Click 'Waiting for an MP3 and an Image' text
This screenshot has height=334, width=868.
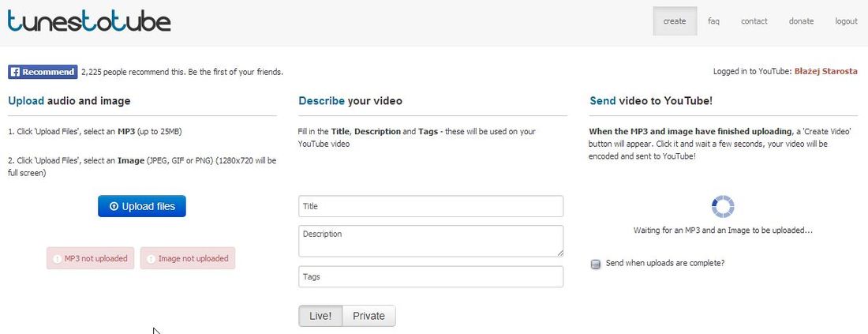pos(723,230)
